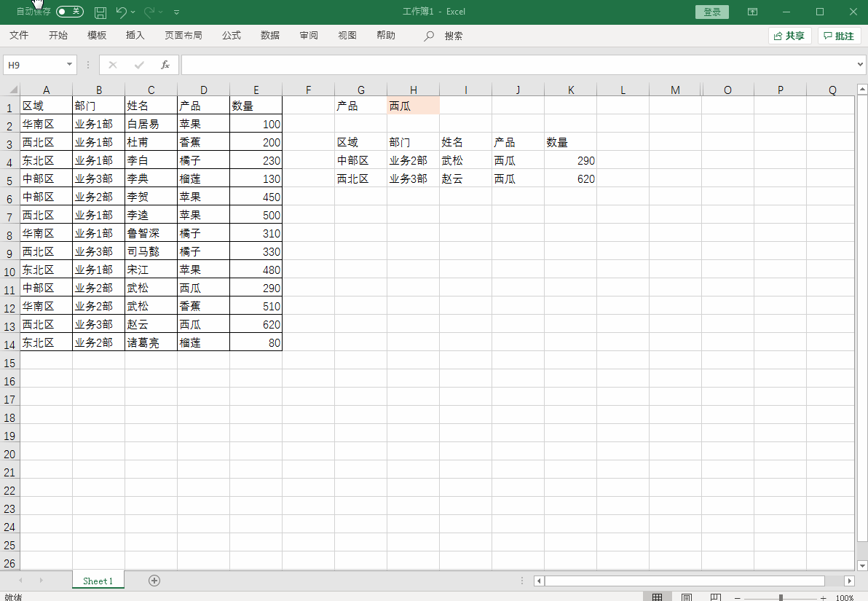The height and width of the screenshot is (601, 868).
Task: Click the Name Box showing H9
Action: pyautogui.click(x=33, y=65)
